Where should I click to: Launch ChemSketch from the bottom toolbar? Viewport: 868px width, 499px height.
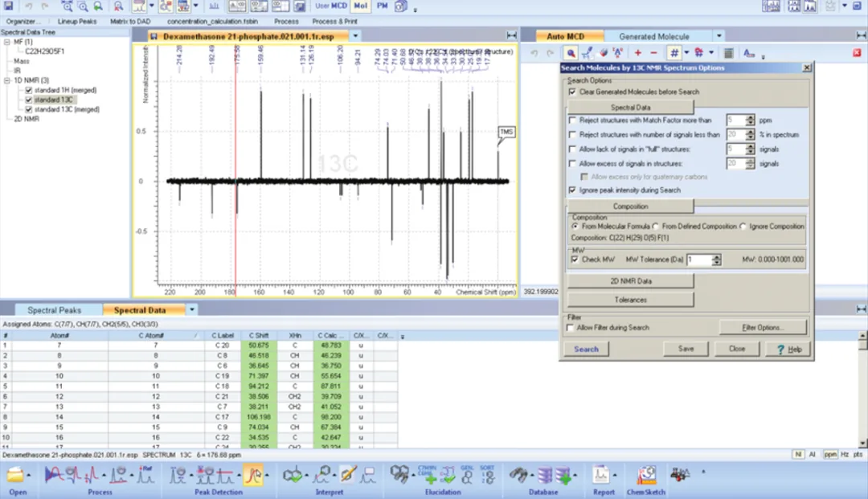[645, 475]
